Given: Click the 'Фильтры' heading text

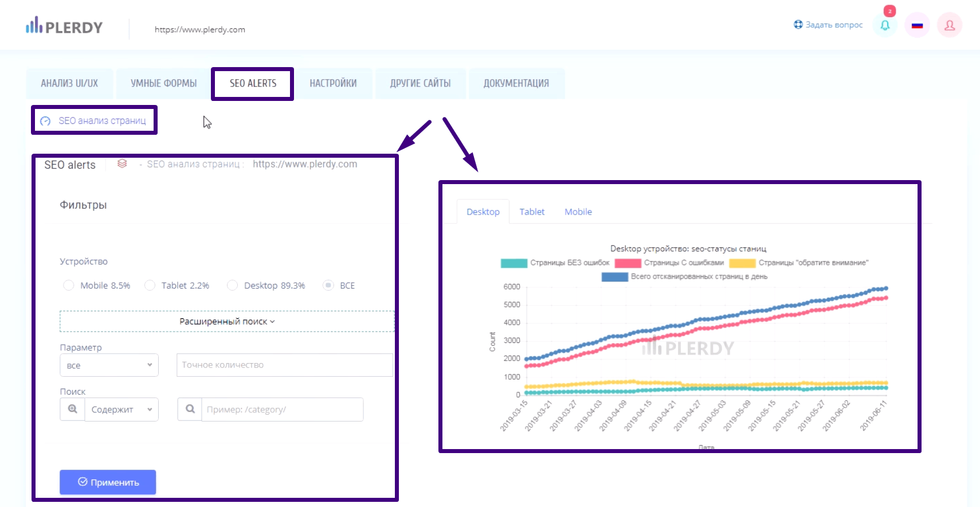Looking at the screenshot, I should click(x=83, y=205).
